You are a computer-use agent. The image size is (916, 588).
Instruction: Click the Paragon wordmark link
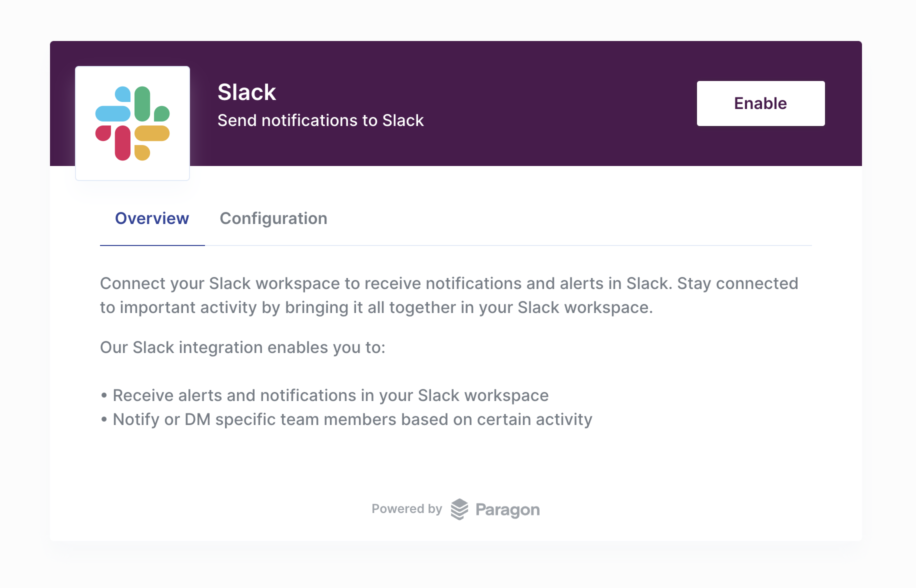507,510
